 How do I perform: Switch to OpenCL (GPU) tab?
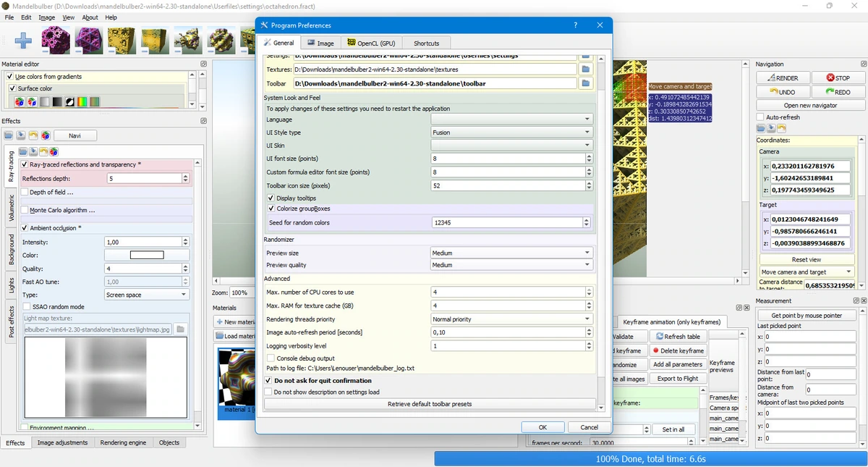coord(371,43)
